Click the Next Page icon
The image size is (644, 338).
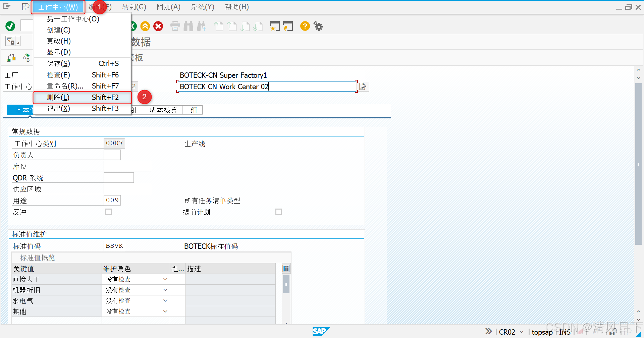(x=245, y=26)
